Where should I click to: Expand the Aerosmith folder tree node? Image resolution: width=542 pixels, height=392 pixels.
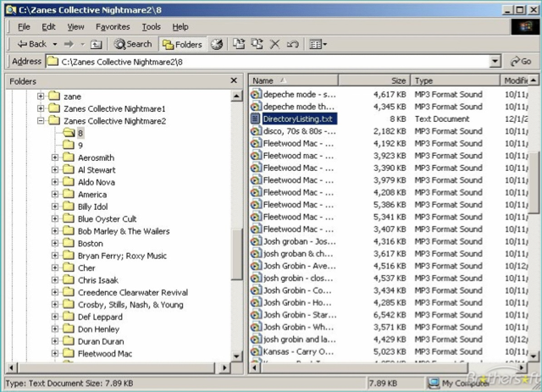tap(55, 158)
